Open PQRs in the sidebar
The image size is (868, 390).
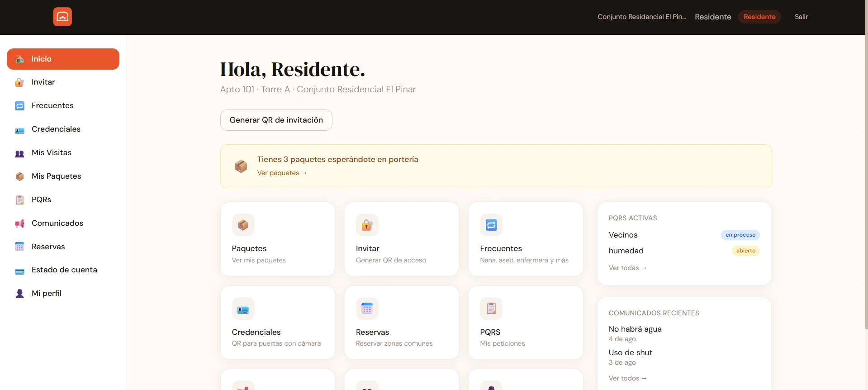[63, 200]
